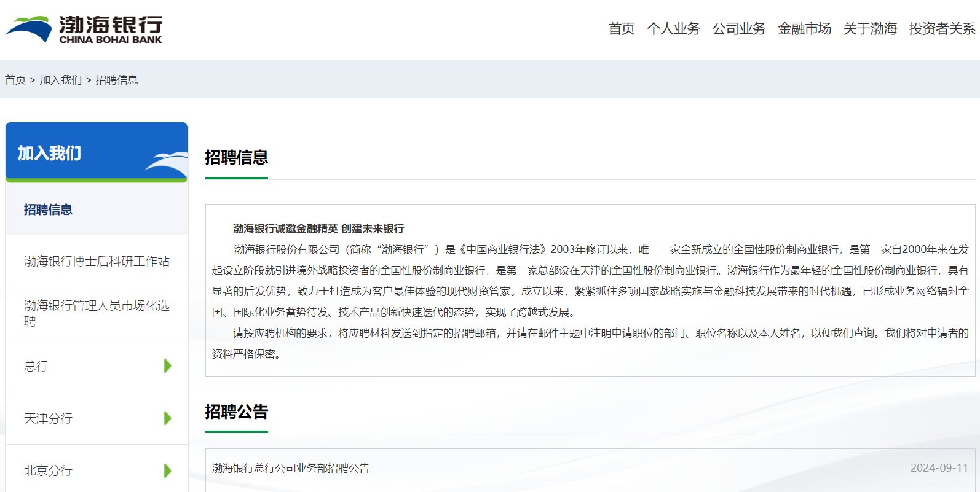Open 公司业务 navigation menu
980x492 pixels.
click(739, 29)
